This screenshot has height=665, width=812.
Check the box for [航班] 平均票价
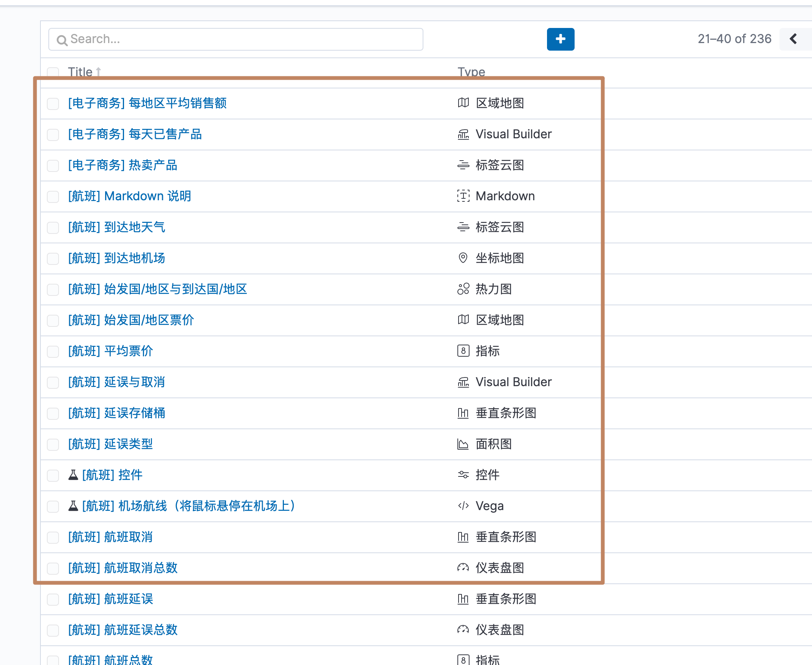click(53, 351)
